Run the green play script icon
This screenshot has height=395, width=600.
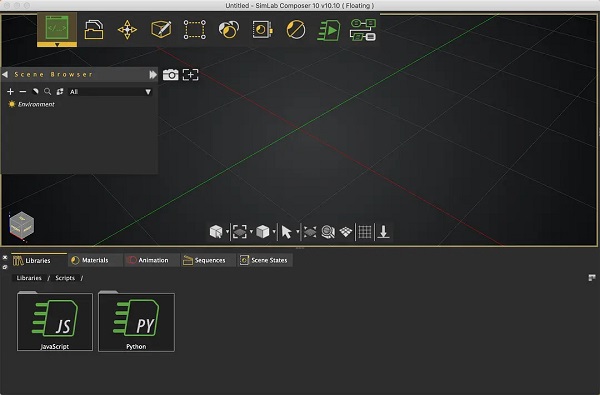click(x=329, y=30)
